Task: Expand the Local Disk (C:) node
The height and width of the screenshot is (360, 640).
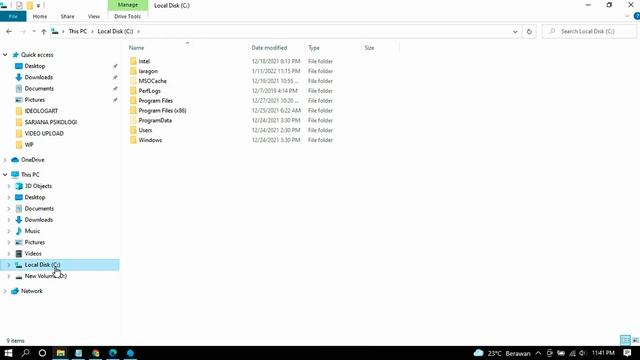Action: click(x=9, y=265)
